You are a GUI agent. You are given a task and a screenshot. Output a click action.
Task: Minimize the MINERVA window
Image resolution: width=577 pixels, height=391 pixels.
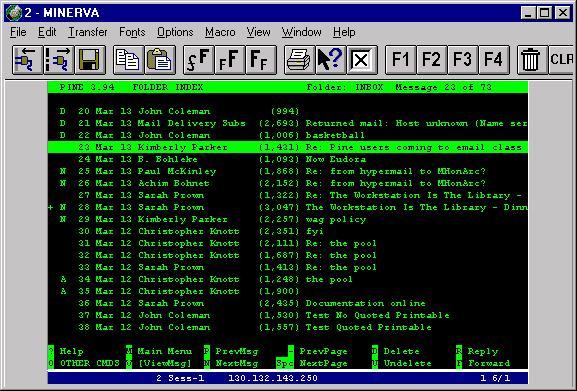[x=528, y=13]
